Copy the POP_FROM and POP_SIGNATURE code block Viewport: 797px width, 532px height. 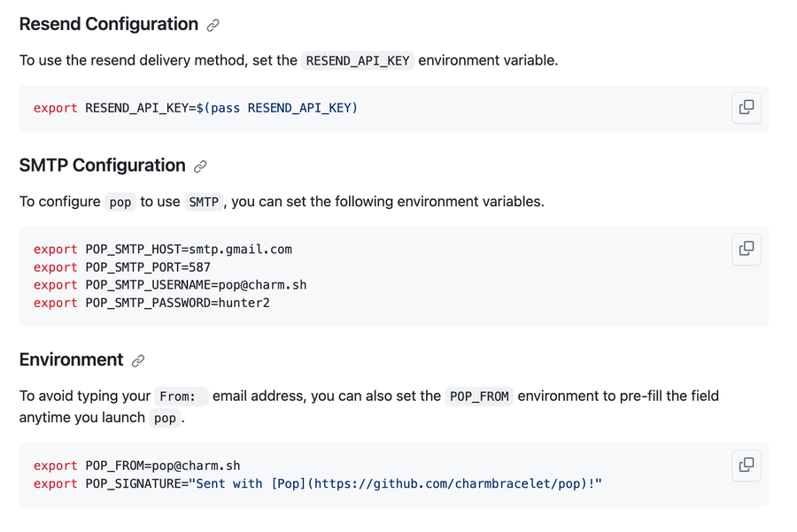tap(747, 465)
